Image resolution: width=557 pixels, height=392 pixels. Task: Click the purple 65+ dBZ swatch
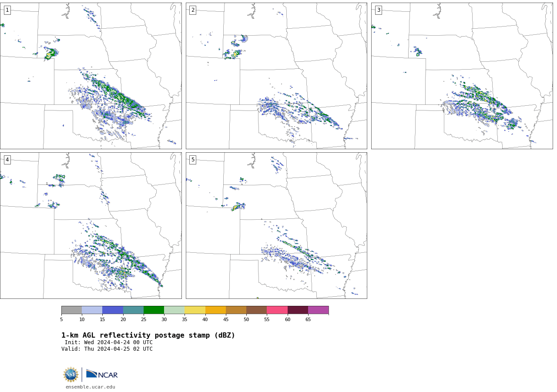tap(318, 310)
